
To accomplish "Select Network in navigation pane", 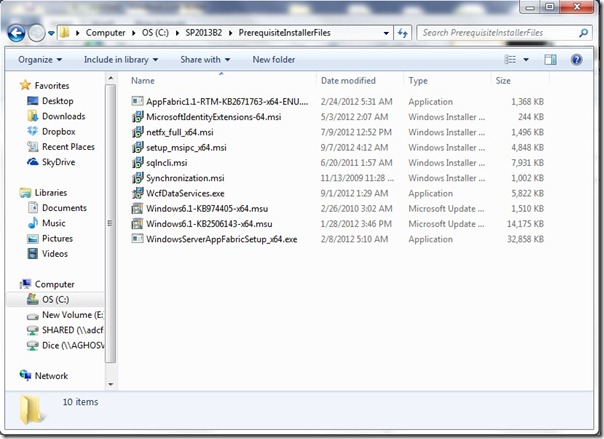I will tap(51, 376).
